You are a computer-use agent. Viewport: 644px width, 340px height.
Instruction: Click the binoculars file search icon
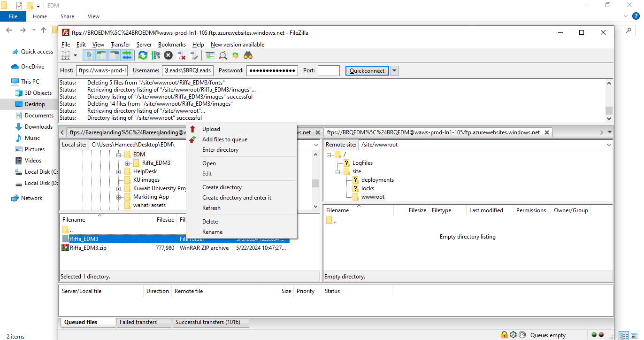coord(248,55)
